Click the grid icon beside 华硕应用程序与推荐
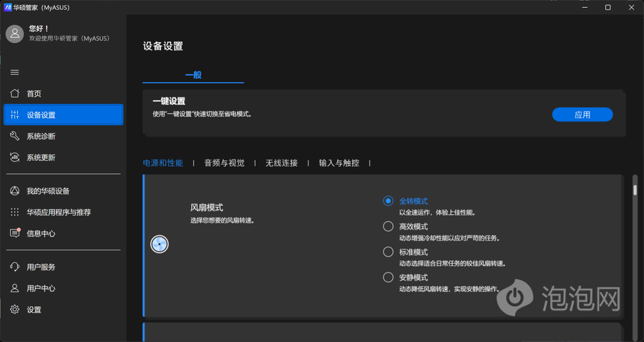This screenshot has height=342, width=644. 15,212
